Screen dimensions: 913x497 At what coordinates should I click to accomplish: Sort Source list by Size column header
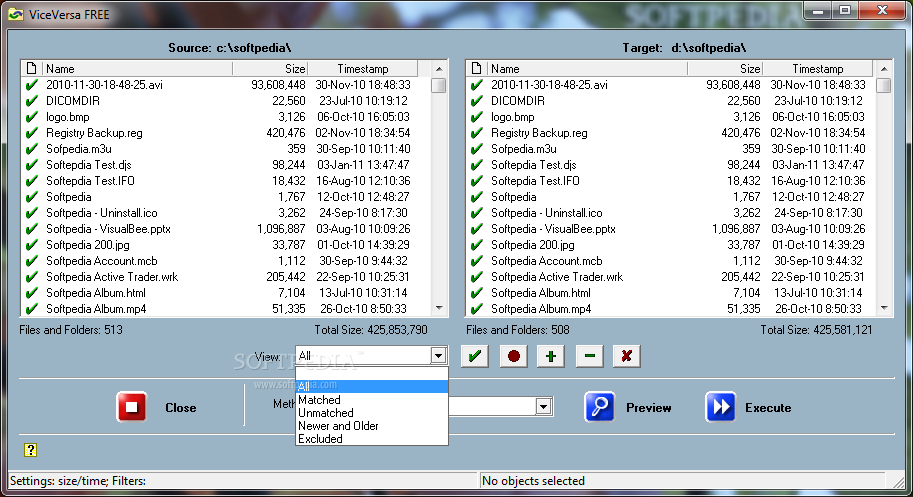click(270, 68)
